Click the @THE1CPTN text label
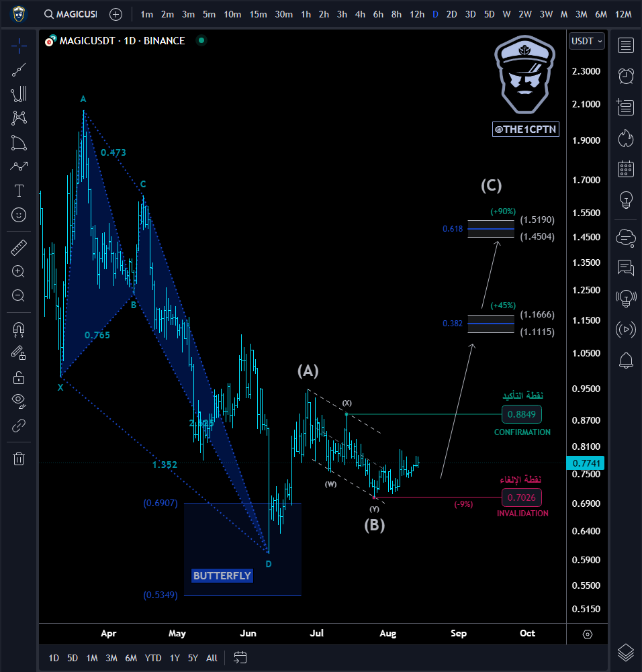The height and width of the screenshot is (672, 642). (x=525, y=130)
